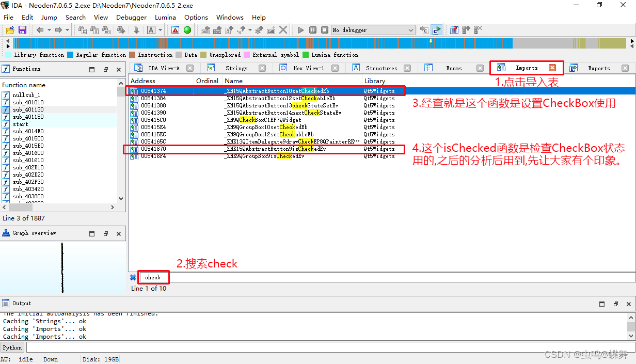Viewport: 636px width, 364px height.
Task: Click the stop process square button
Action: click(324, 30)
